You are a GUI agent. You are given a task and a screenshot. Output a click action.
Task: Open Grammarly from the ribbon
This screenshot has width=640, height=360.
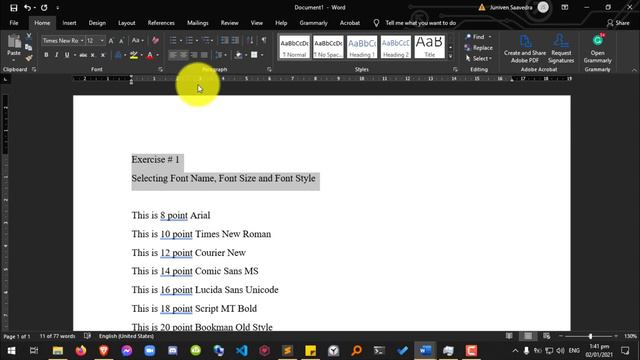pyautogui.click(x=598, y=49)
